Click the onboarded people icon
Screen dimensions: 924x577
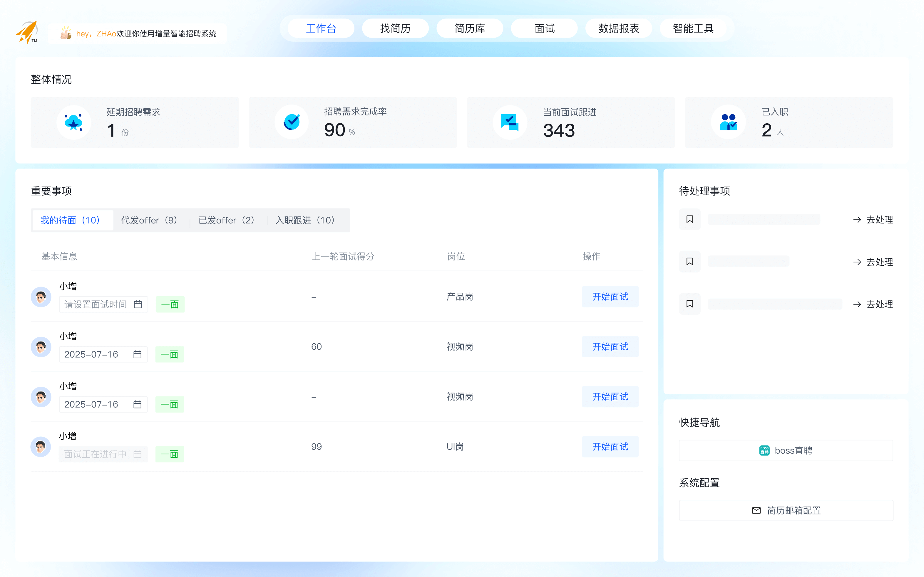(x=728, y=122)
